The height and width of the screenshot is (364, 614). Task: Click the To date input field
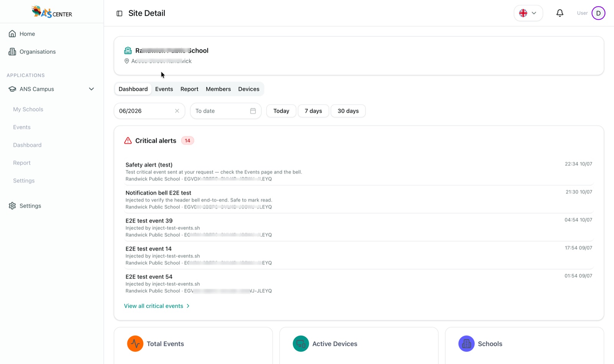[226, 111]
